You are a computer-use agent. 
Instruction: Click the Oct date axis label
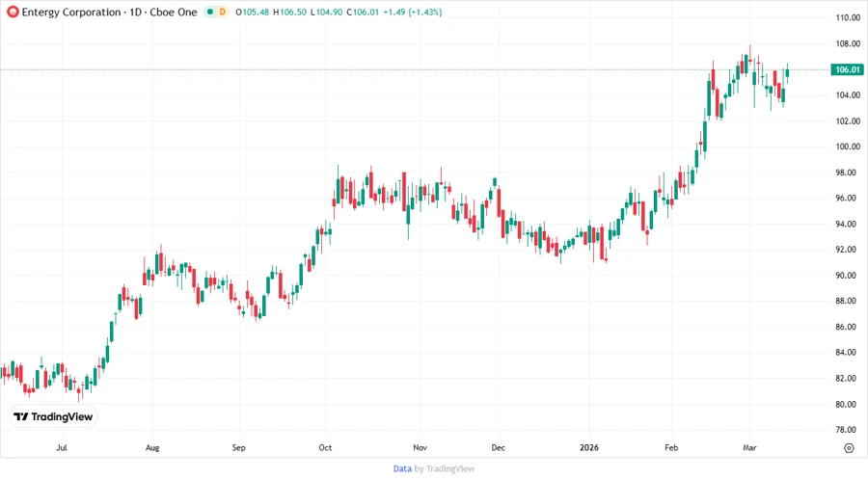(325, 447)
